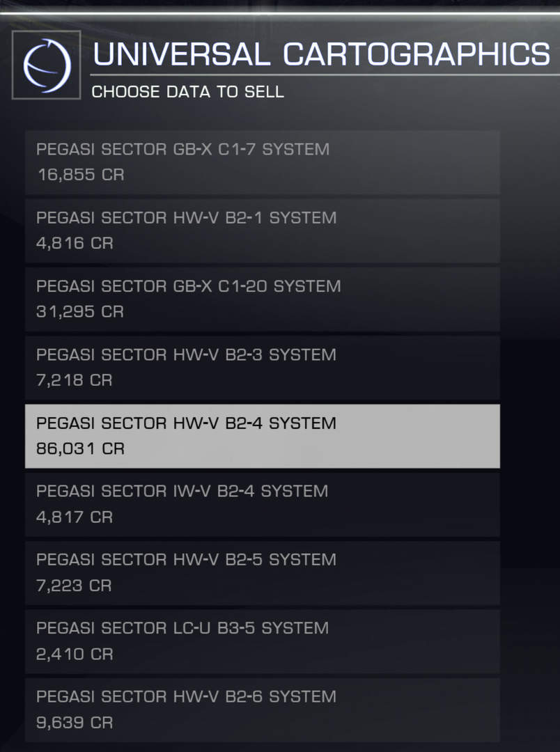Viewport: 560px width, 752px height.
Task: Click the 86,031 CR price value
Action: [x=80, y=449]
